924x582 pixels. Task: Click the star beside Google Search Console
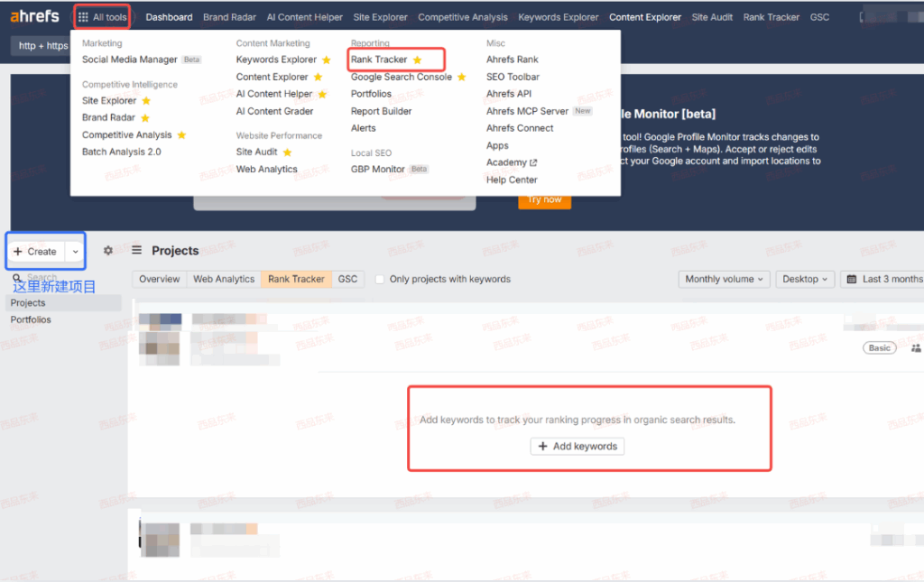pos(462,77)
